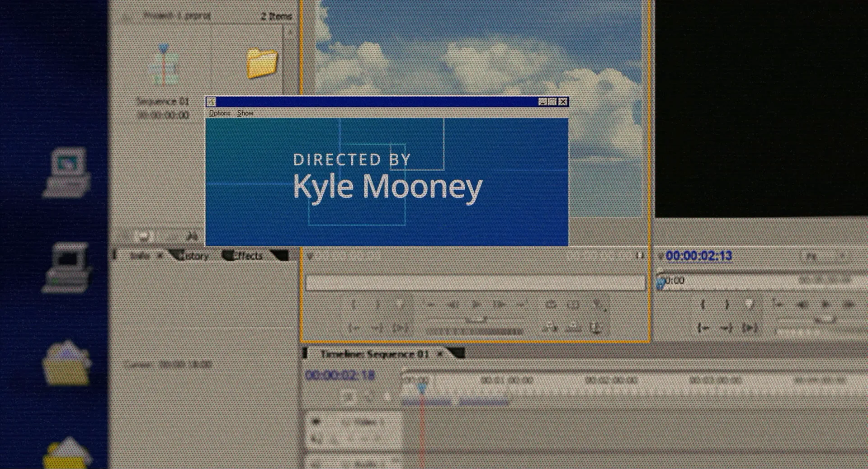
Task: Go to In point in Program monitor
Action: (x=703, y=328)
